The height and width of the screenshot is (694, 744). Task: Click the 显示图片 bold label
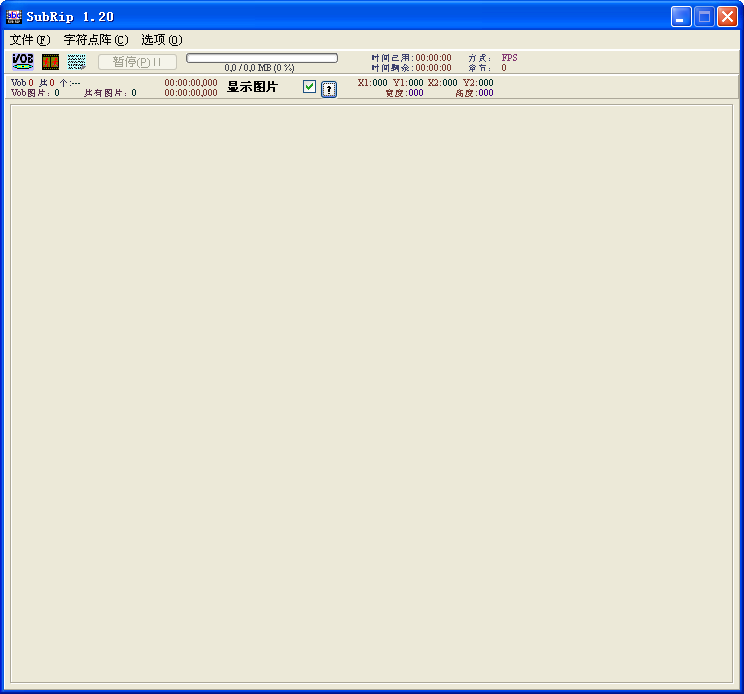point(252,87)
